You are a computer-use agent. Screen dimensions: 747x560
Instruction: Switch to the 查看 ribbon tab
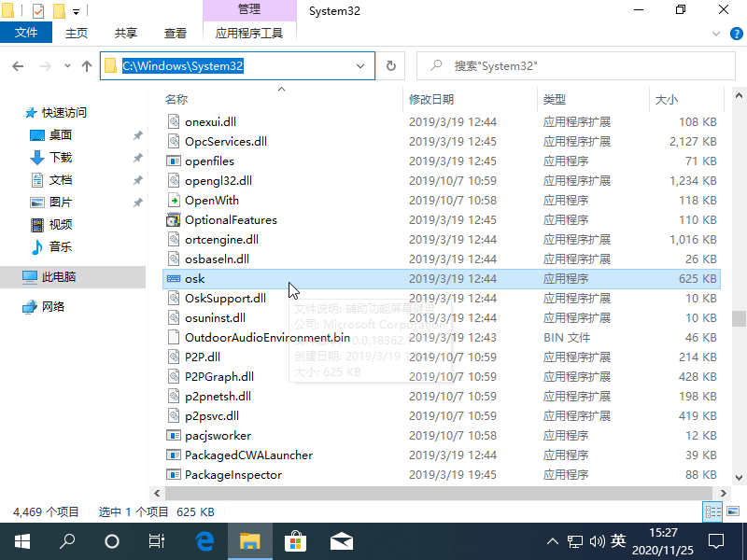click(176, 31)
